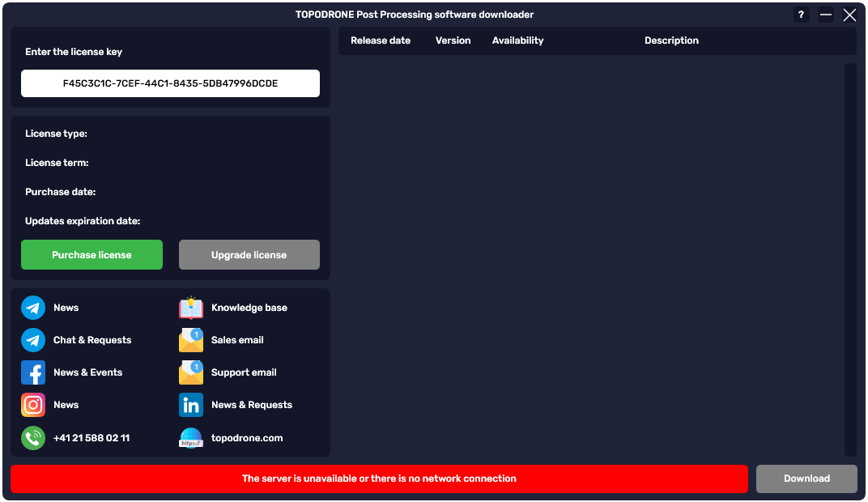Viewport: 868px width, 502px height.
Task: Open the Instagram News icon
Action: 33,405
